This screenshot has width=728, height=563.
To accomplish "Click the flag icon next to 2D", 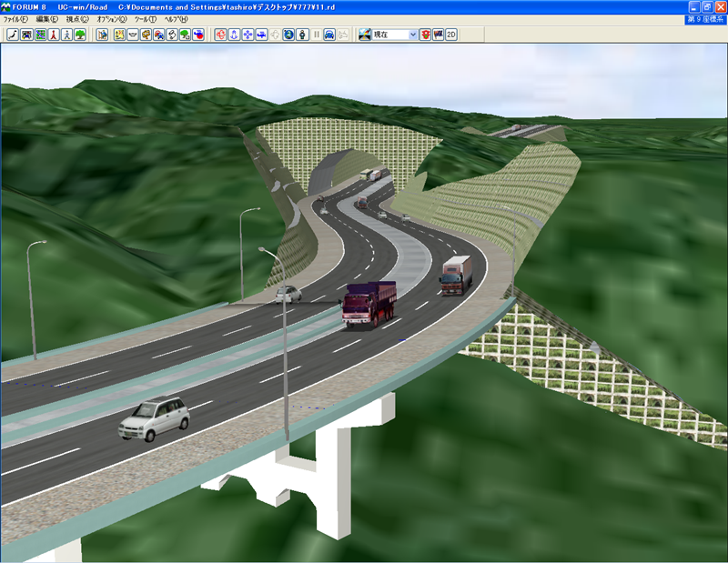I will coord(439,35).
